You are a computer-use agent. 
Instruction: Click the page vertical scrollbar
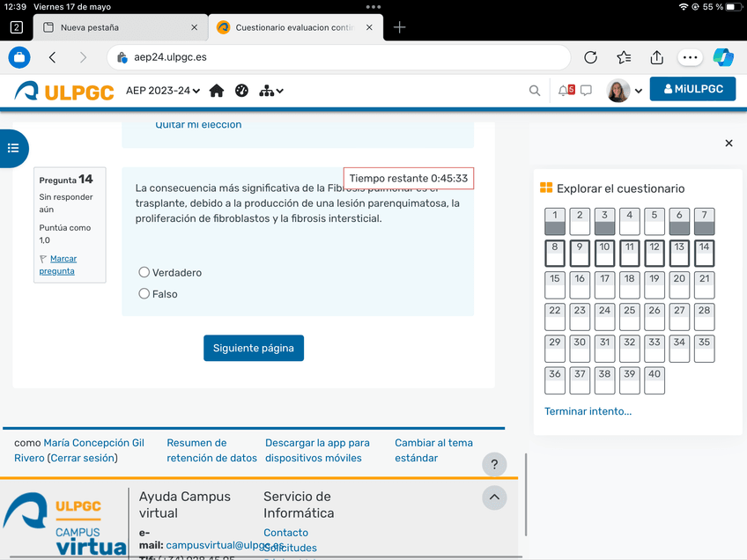click(x=526, y=494)
